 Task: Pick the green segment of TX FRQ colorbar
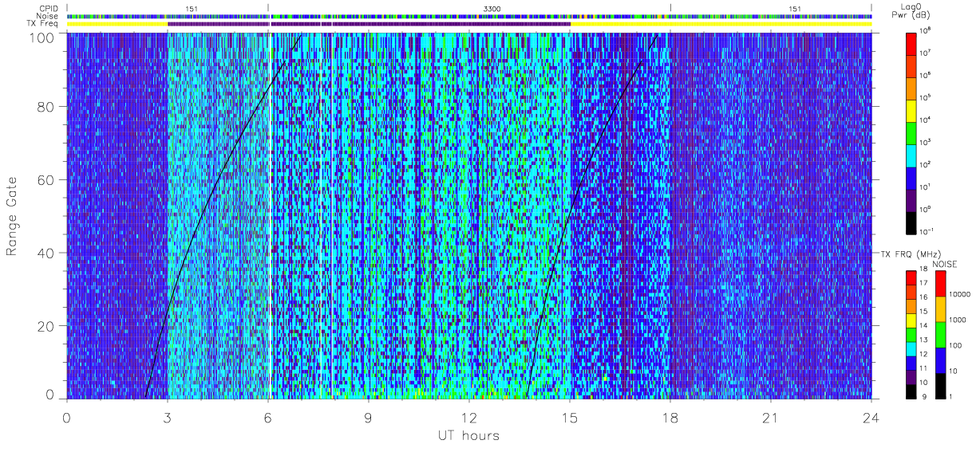click(x=911, y=335)
